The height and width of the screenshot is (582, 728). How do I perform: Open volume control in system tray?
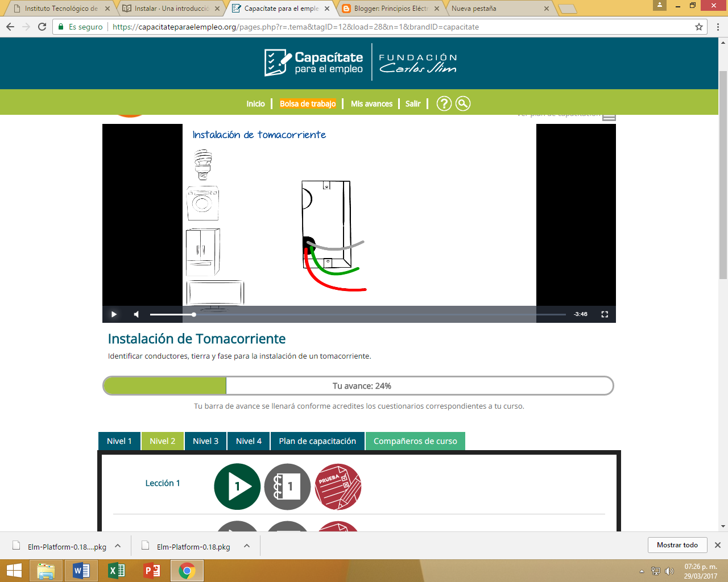point(669,571)
